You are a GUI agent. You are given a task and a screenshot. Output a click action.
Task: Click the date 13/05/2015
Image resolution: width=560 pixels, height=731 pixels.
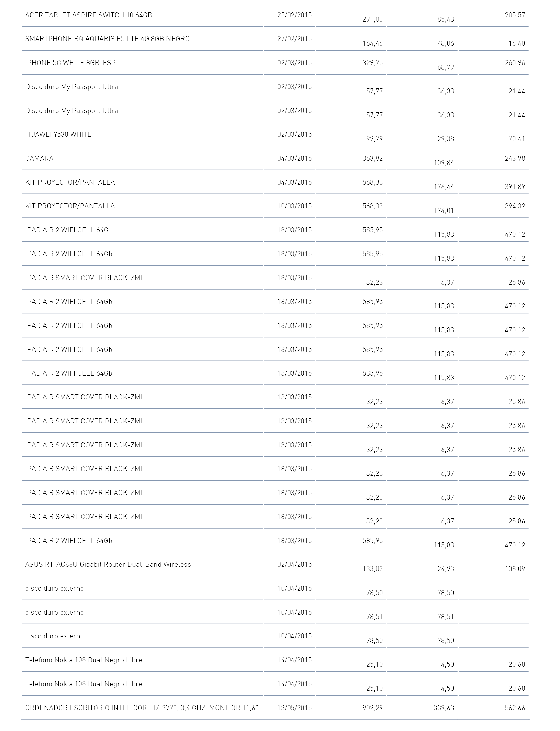[294, 708]
